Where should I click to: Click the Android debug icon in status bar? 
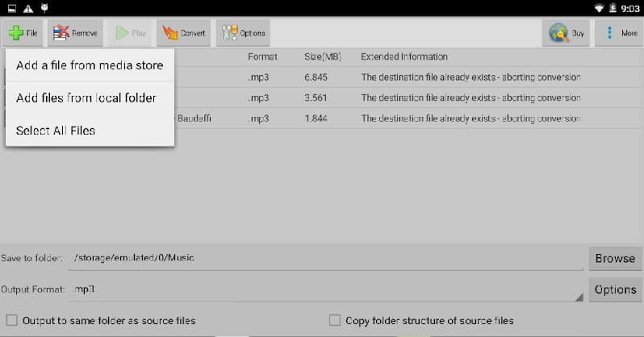tap(44, 8)
